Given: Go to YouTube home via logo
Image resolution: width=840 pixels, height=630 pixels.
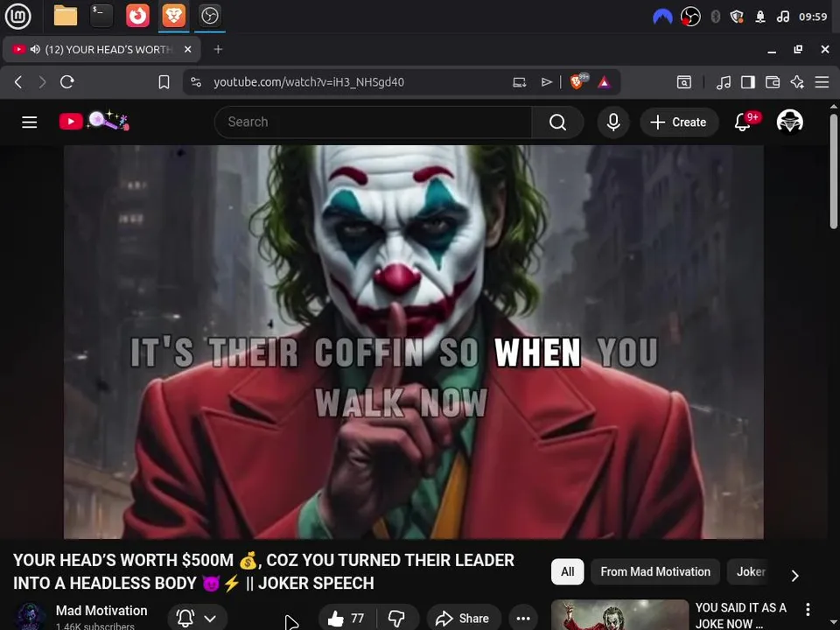Looking at the screenshot, I should (x=94, y=121).
